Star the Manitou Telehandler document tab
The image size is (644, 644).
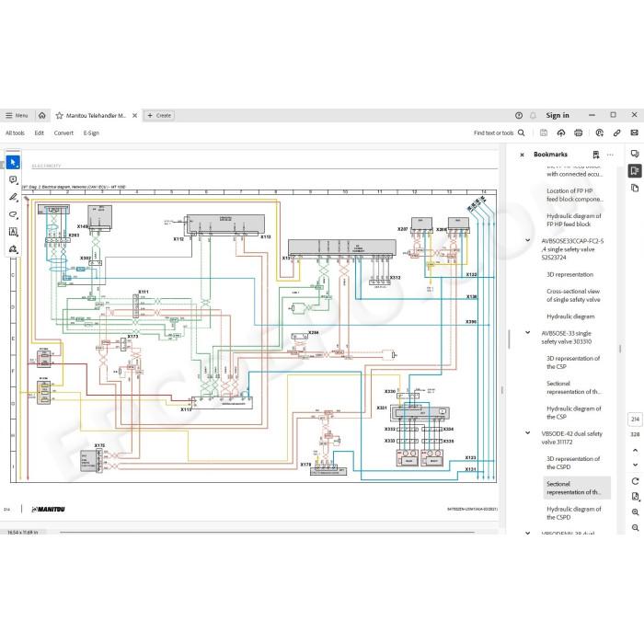point(60,115)
